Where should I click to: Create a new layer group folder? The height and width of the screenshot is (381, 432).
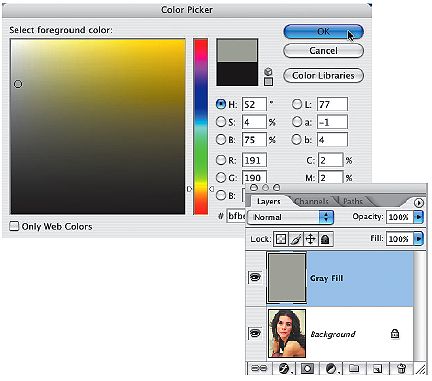(354, 368)
